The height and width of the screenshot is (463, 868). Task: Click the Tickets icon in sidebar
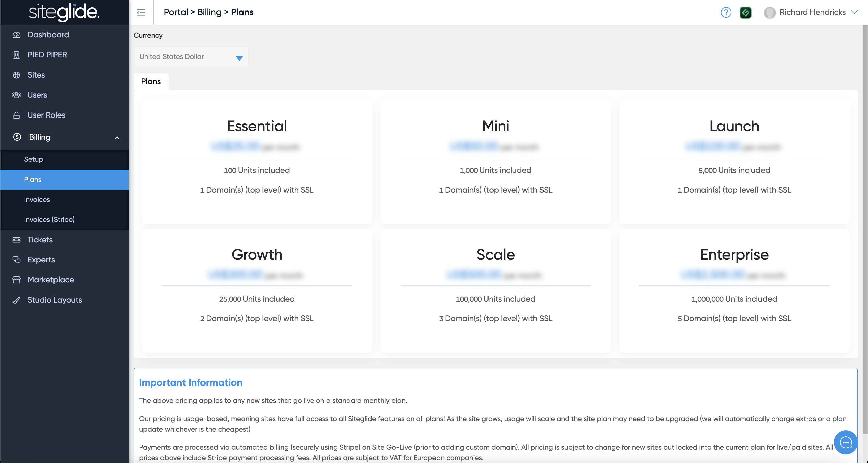(17, 240)
